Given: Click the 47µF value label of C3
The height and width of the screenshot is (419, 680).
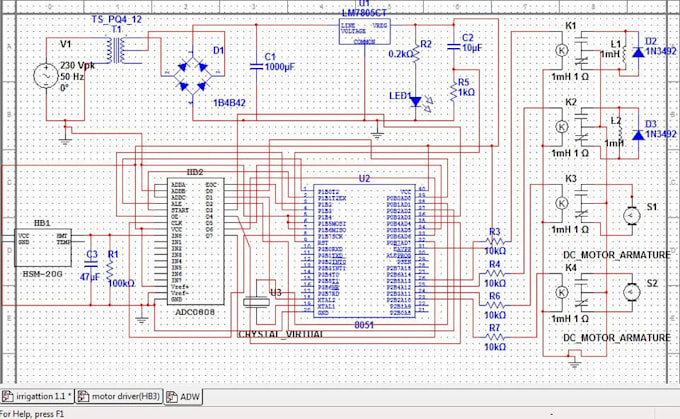Looking at the screenshot, I should [90, 276].
